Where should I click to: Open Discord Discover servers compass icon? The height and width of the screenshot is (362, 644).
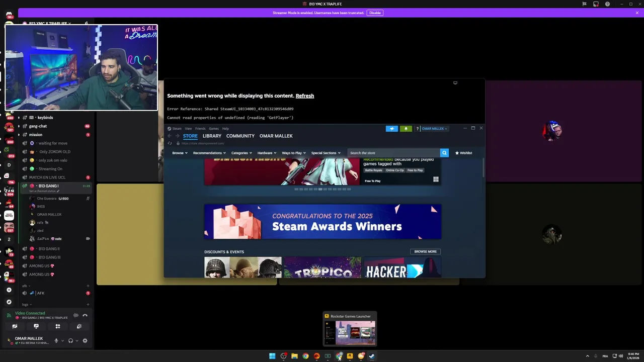pos(9,302)
